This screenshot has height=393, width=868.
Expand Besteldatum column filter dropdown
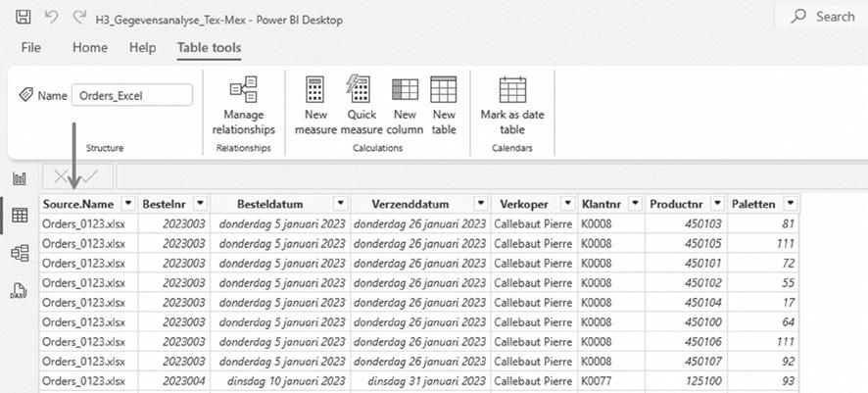point(340,204)
